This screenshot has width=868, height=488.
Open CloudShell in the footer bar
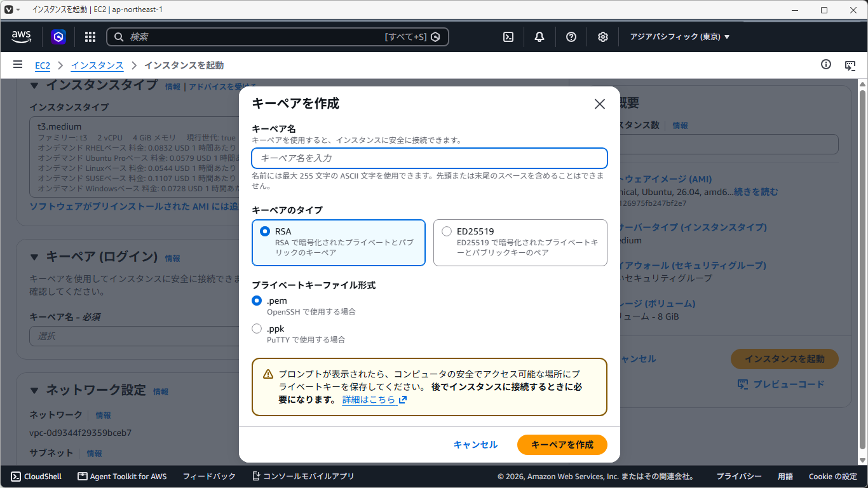[x=36, y=476]
